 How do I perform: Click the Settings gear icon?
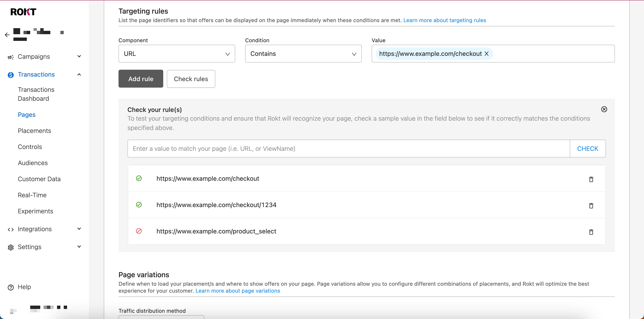(x=11, y=247)
